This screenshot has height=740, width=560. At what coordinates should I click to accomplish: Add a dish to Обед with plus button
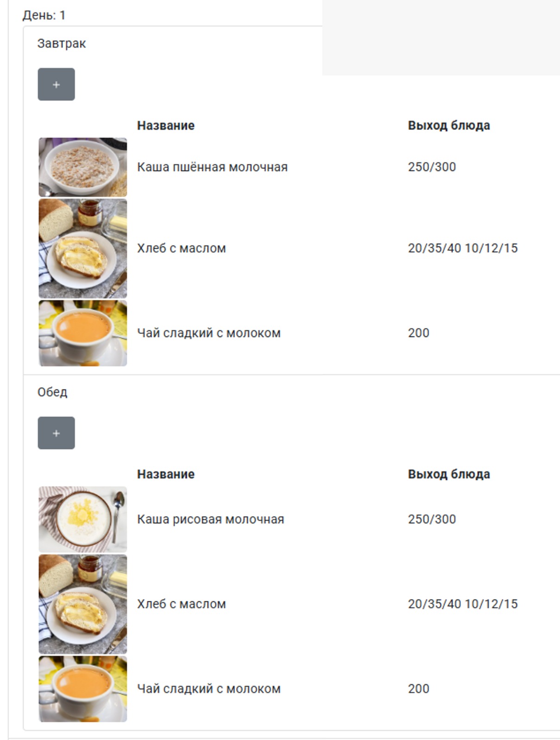56,433
